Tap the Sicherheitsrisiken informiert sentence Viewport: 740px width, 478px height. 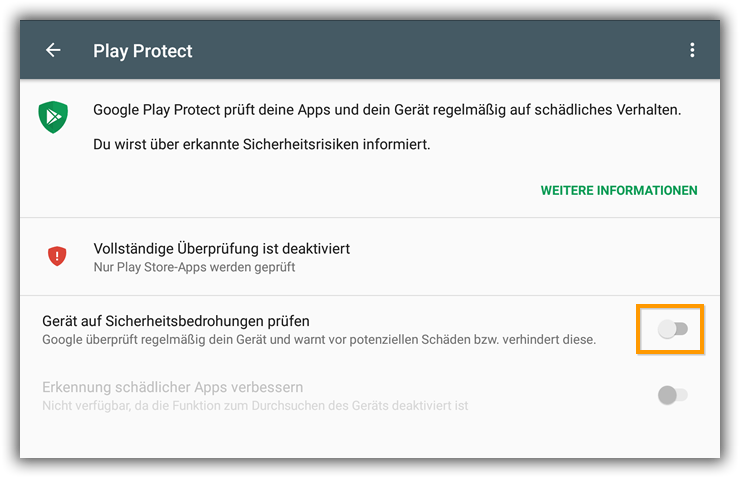(x=261, y=144)
